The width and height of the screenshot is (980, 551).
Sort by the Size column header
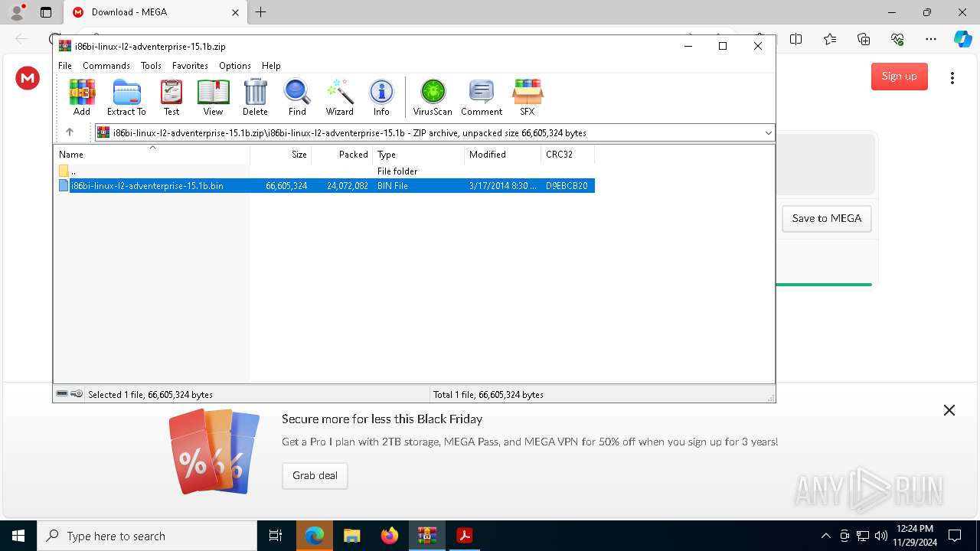pyautogui.click(x=281, y=155)
